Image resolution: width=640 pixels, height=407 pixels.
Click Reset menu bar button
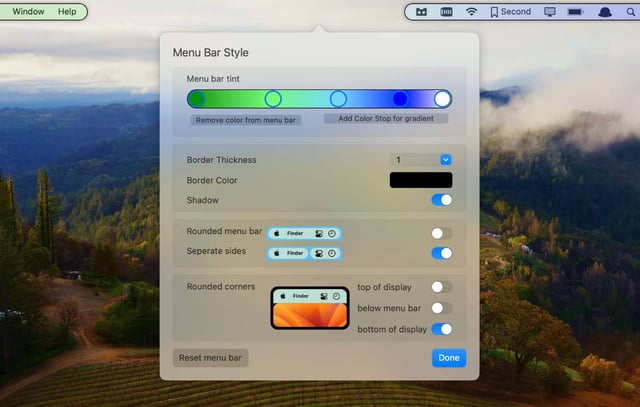211,358
